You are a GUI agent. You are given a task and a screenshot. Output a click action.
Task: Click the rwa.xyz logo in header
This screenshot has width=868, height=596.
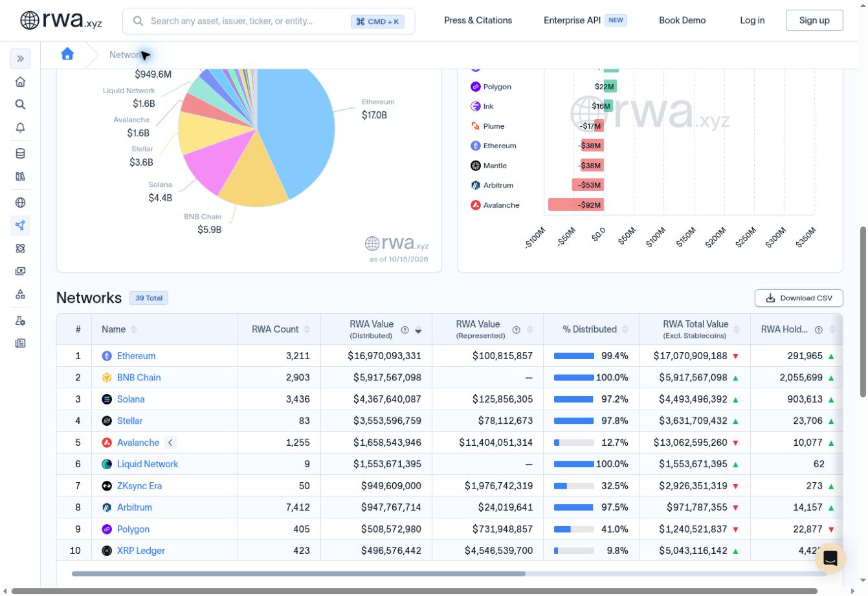pos(61,20)
